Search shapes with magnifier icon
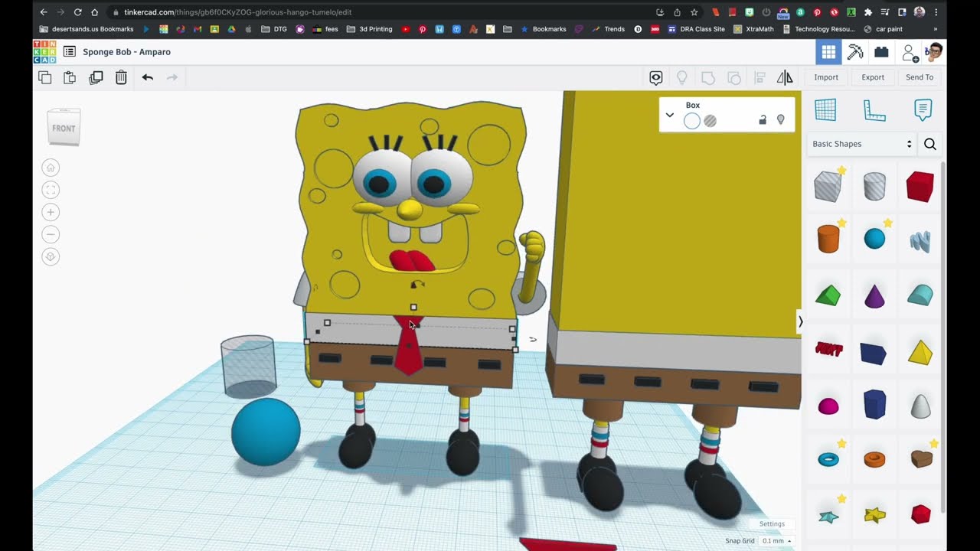The width and height of the screenshot is (980, 551). click(x=930, y=144)
